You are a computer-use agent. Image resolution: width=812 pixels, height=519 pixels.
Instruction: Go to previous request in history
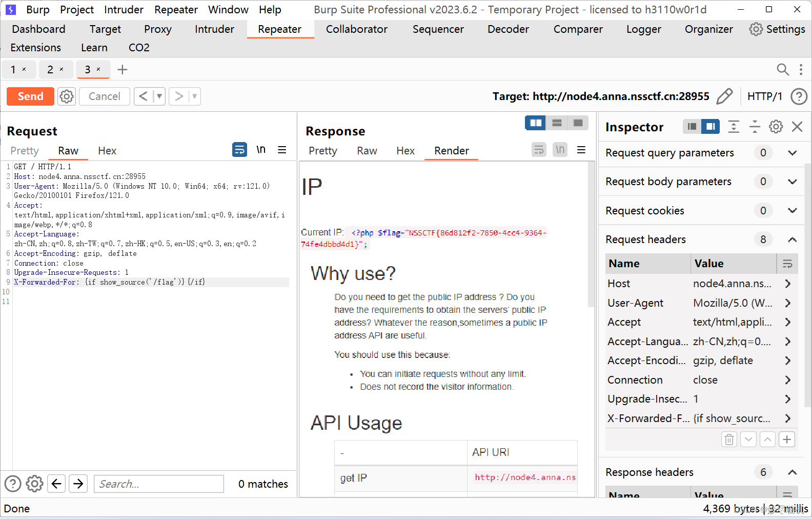(144, 96)
